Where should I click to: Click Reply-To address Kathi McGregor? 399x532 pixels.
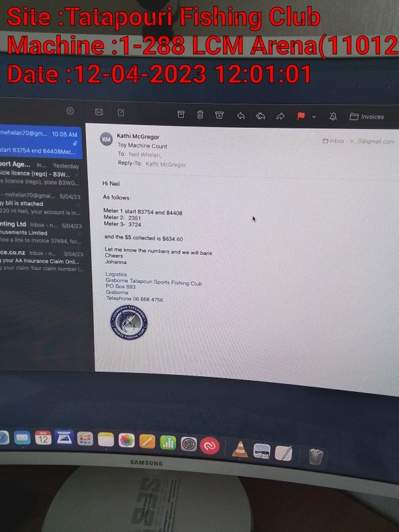point(166,164)
